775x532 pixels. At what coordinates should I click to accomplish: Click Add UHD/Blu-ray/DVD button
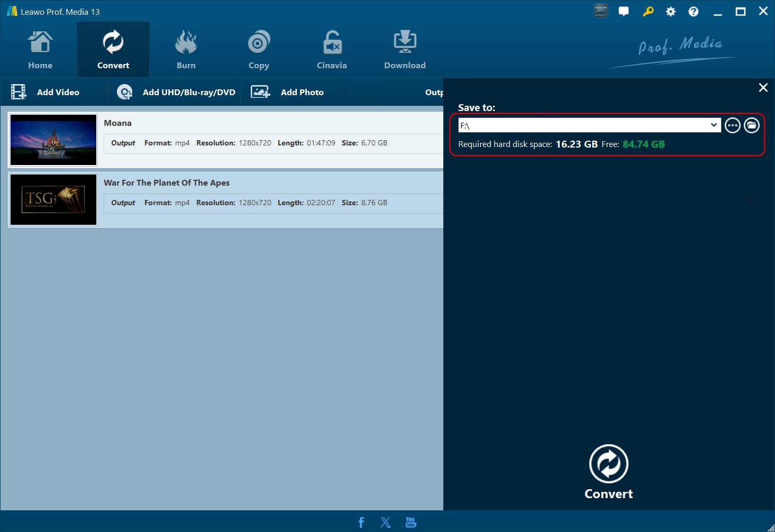(x=176, y=92)
